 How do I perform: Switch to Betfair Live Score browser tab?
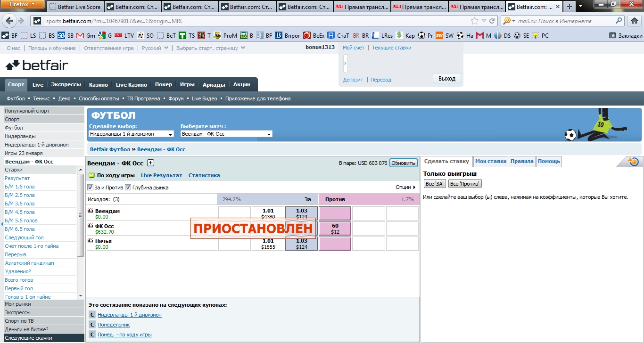(74, 7)
